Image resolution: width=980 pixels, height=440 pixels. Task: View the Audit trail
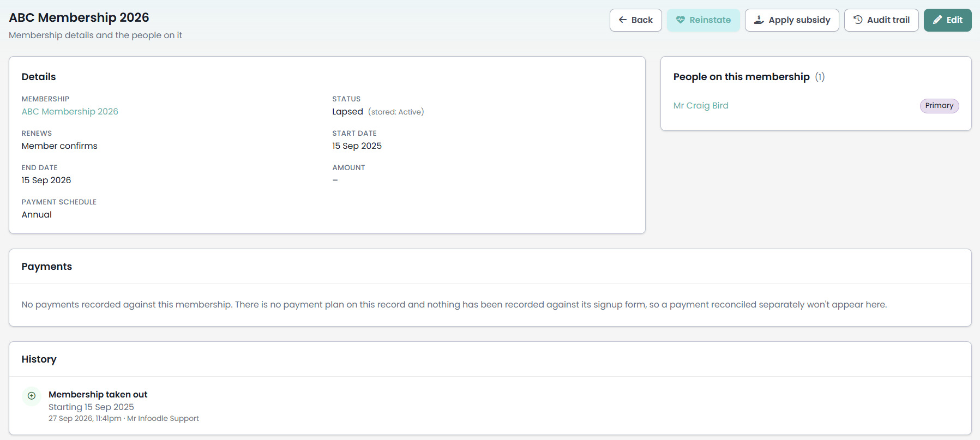click(881, 20)
